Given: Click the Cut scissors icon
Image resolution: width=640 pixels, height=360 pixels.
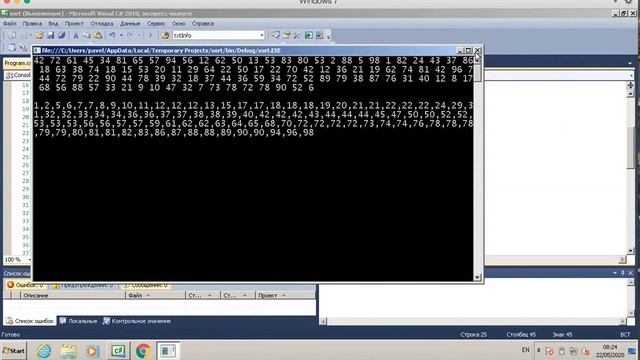Looking at the screenshot, I should pos(76,36).
